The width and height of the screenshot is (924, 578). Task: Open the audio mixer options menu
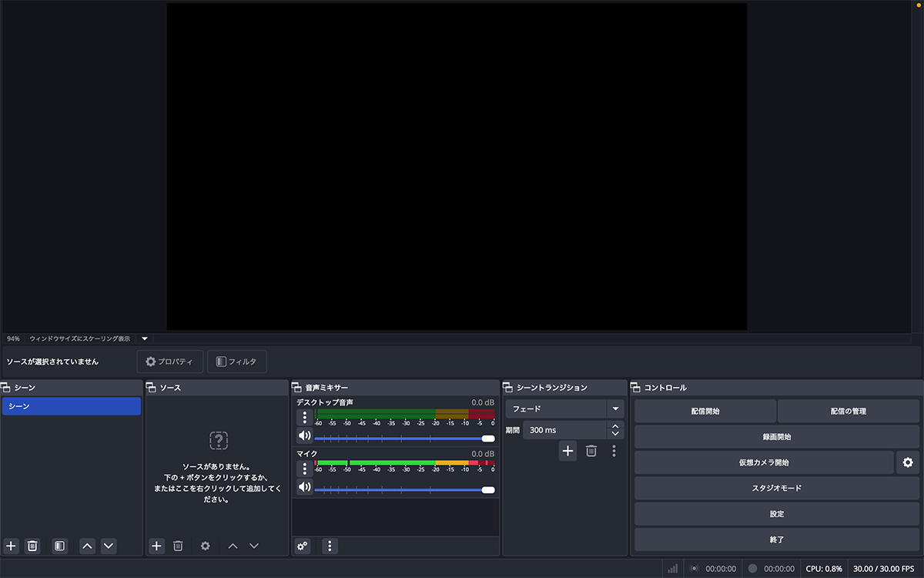tap(330, 546)
